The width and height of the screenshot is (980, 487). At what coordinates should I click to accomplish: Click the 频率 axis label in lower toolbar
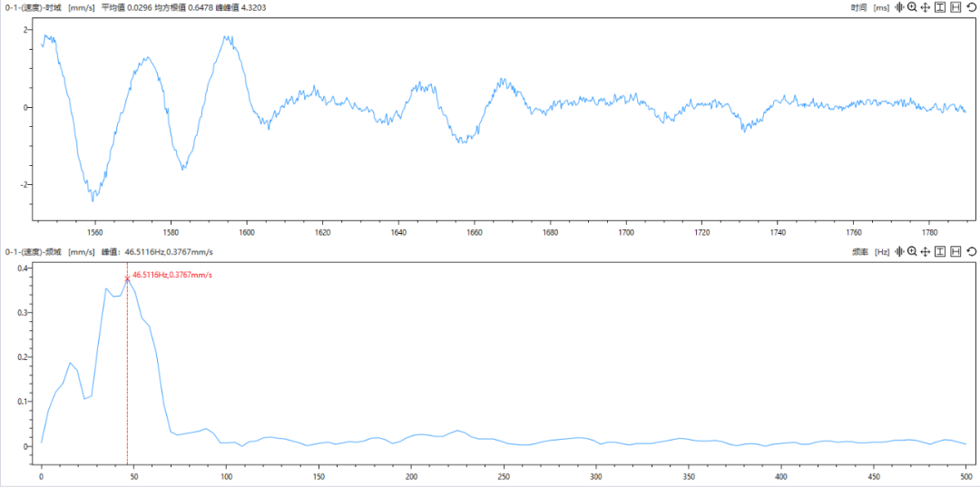coord(858,251)
